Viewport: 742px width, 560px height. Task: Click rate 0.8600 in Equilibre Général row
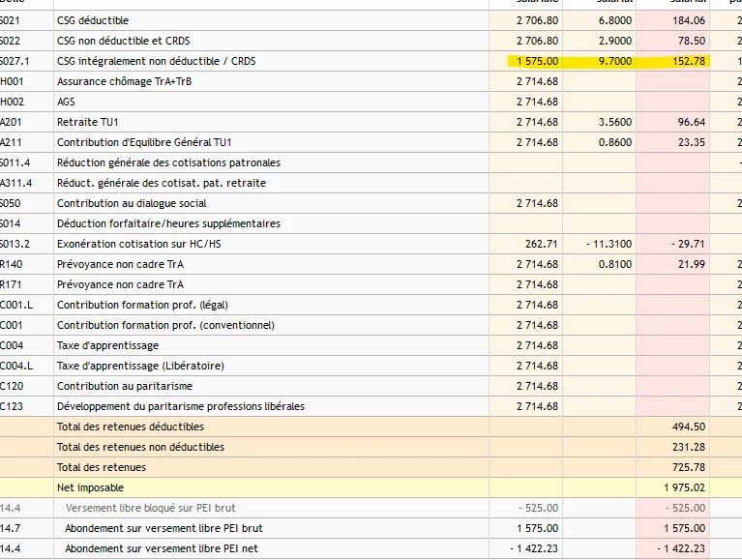(x=614, y=142)
